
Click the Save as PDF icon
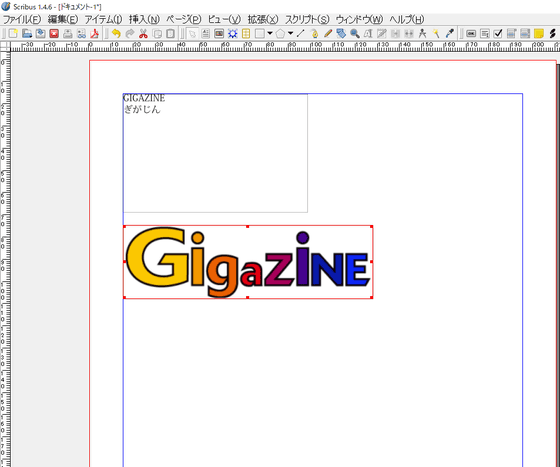pos(95,34)
